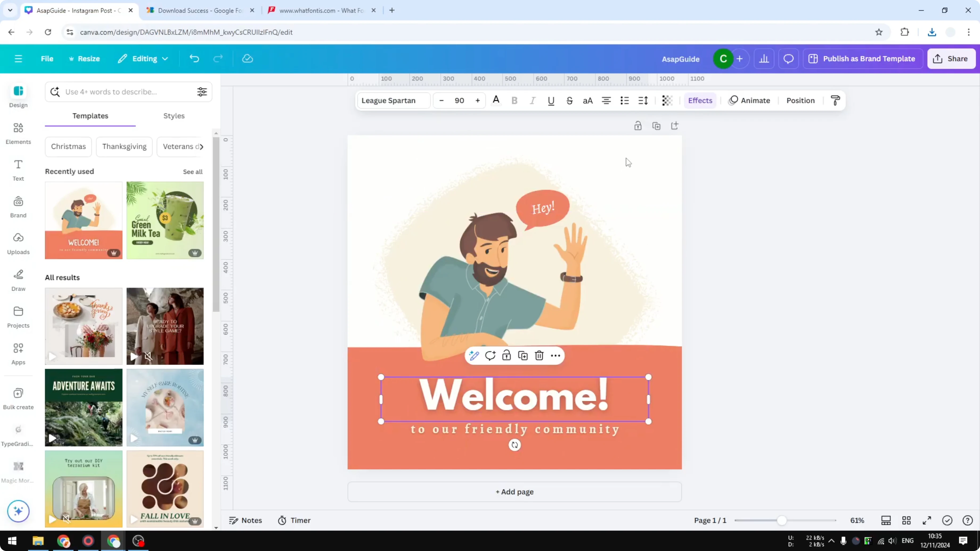Viewport: 980px width, 551px height.
Task: Click the Add page button
Action: pos(514,491)
